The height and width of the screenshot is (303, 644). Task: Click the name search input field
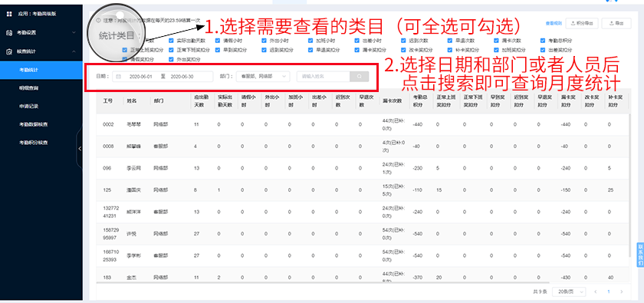[x=324, y=77]
